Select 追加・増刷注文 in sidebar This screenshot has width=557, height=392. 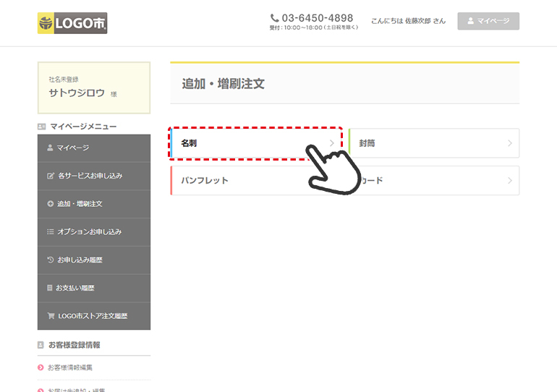[94, 204]
